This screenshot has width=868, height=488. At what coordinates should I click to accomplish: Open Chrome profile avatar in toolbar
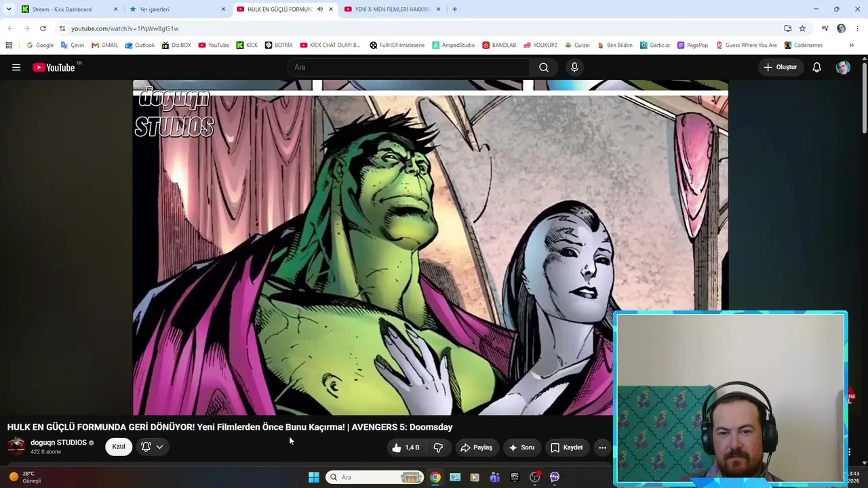coord(841,28)
